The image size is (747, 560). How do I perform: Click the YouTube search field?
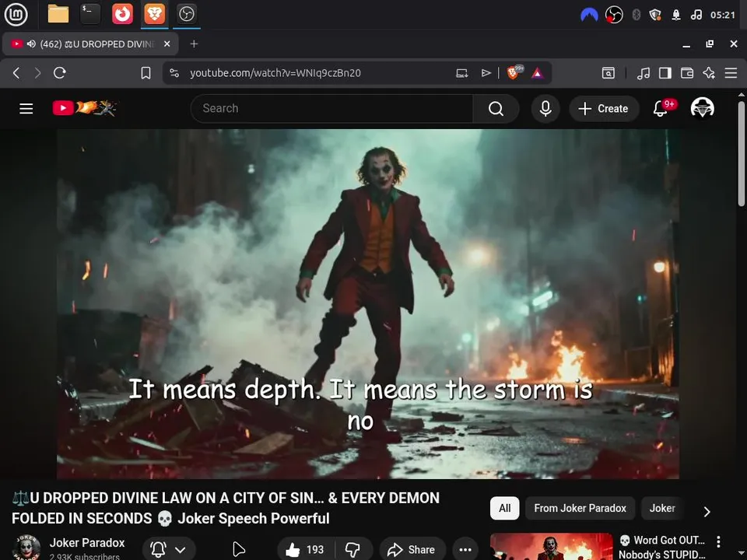331,109
